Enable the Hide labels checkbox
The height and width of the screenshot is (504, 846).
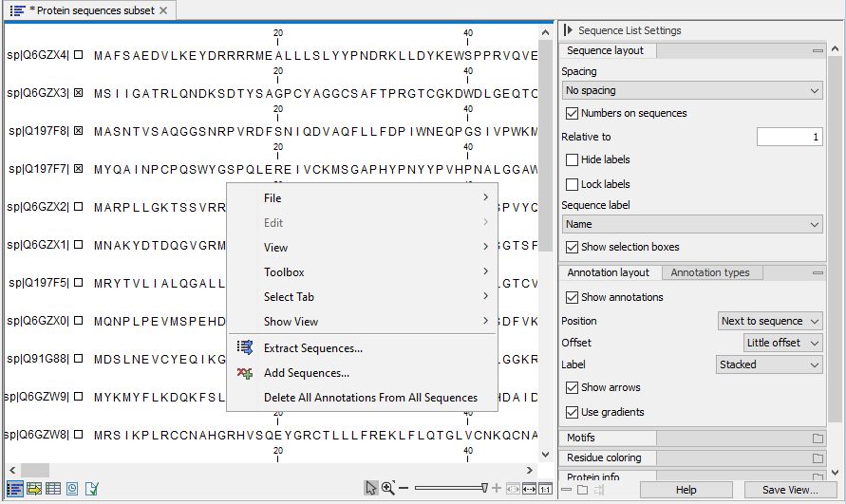(x=572, y=159)
